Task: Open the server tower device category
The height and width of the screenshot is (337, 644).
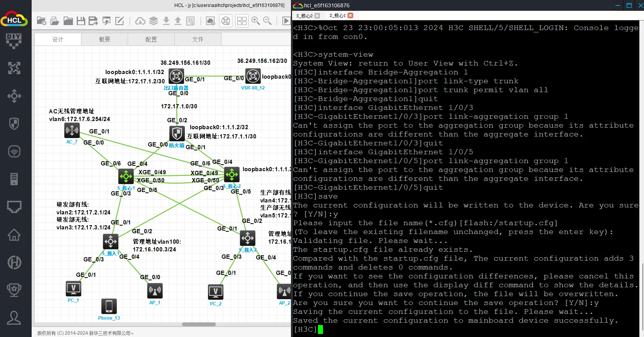Action: tap(14, 179)
